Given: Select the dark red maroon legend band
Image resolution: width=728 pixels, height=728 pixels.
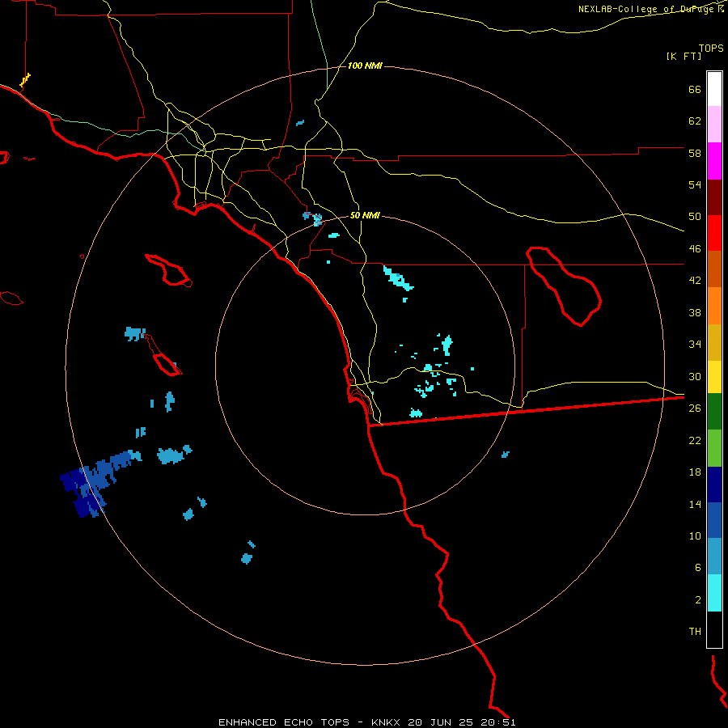Looking at the screenshot, I should click(x=714, y=197).
